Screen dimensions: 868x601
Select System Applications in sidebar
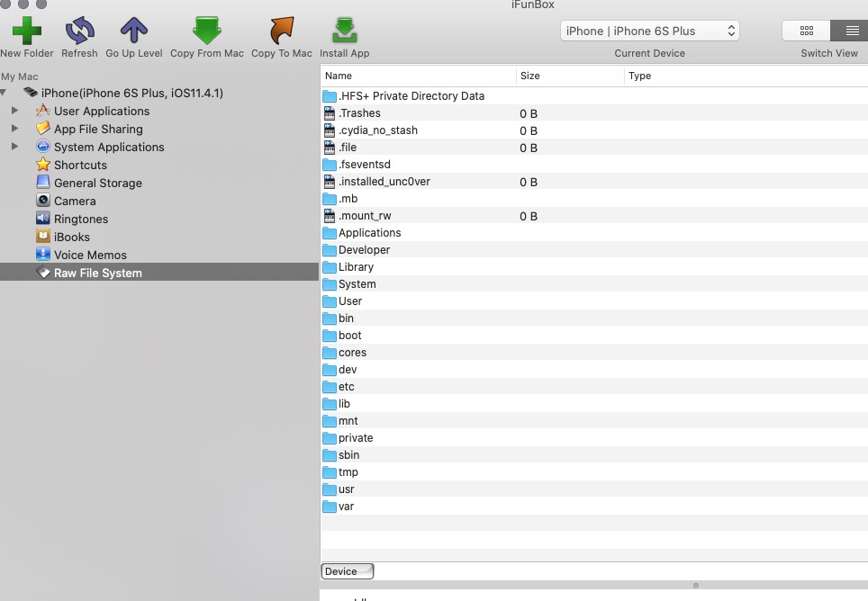(x=109, y=147)
